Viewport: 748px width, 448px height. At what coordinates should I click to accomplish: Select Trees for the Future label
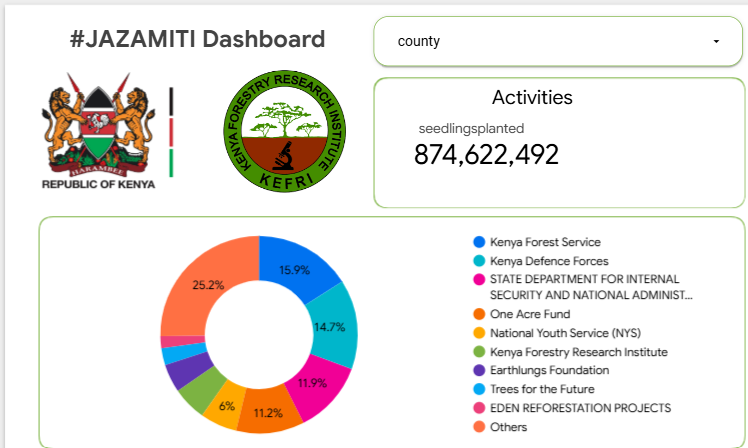542,389
